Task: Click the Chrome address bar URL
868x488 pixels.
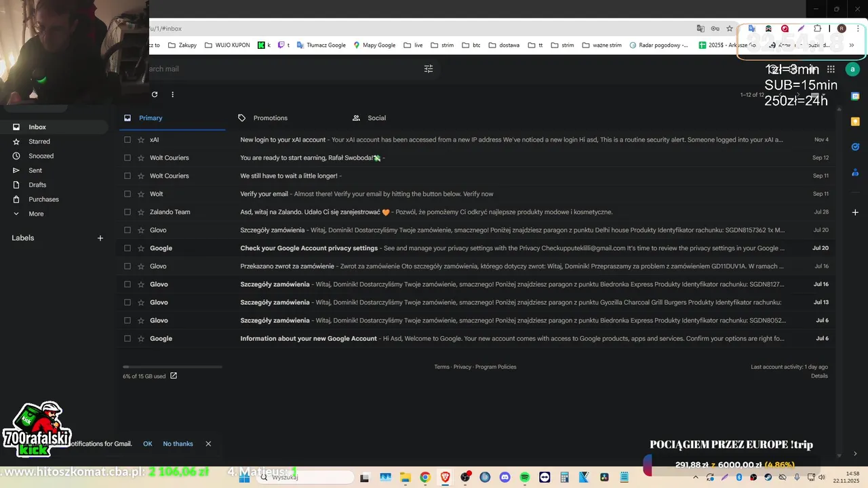Action: click(420, 28)
